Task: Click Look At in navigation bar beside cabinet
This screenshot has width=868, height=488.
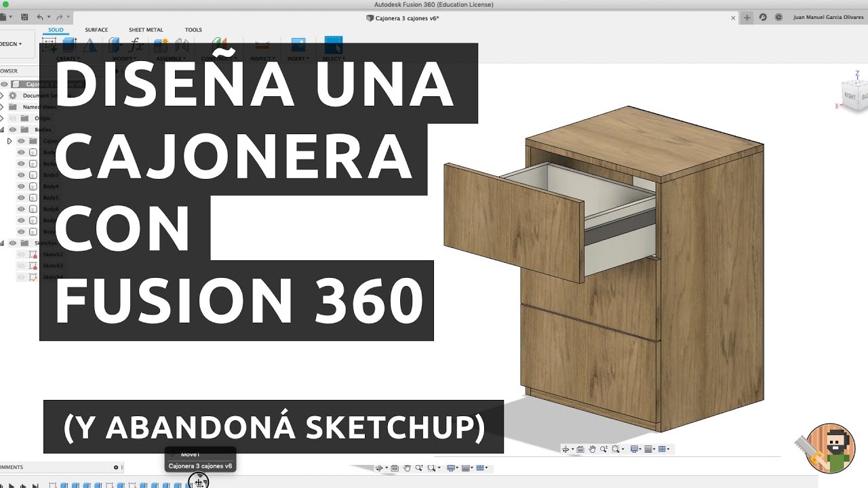Action: point(580,449)
